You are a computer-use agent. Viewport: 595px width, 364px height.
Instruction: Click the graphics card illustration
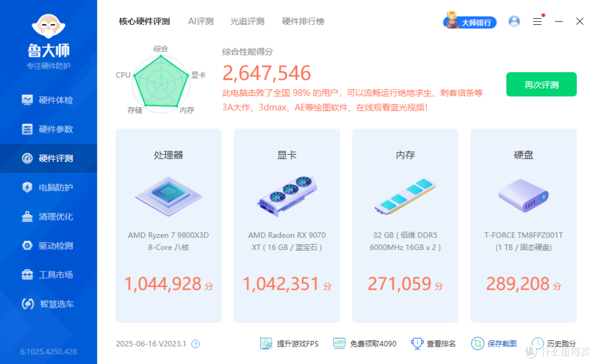(x=287, y=197)
